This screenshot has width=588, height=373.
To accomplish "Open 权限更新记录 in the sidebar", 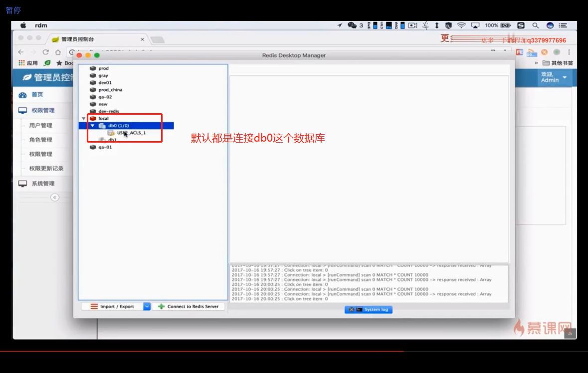I will point(46,169).
